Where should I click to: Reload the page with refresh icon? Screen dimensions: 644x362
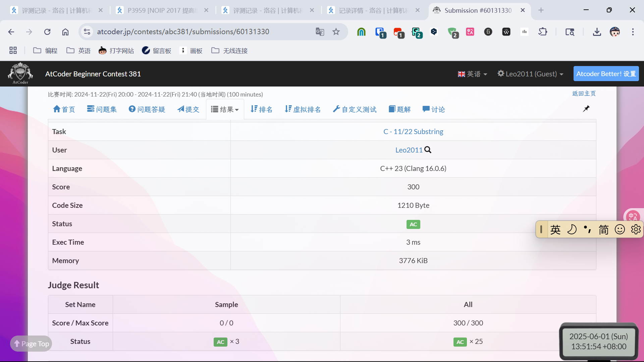(47, 32)
